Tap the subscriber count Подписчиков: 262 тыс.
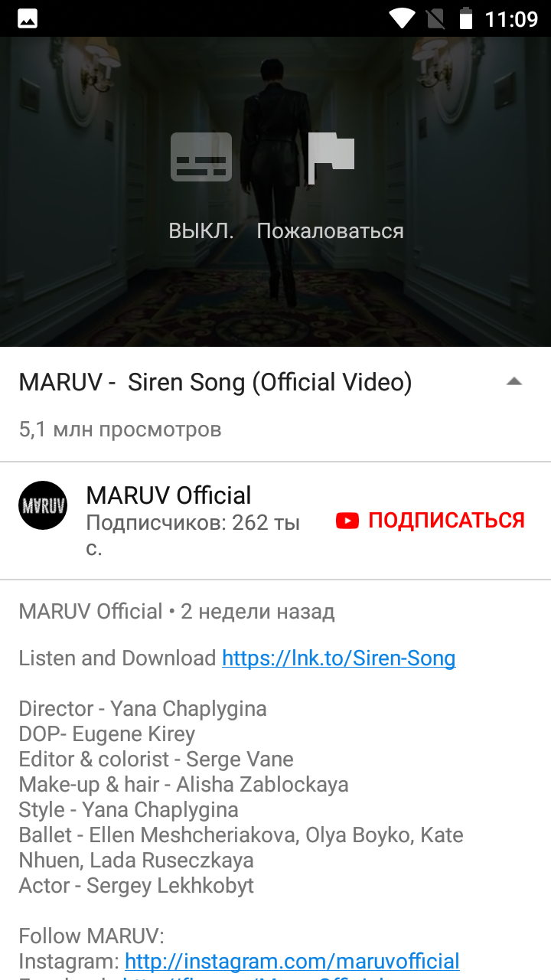This screenshot has height=980, width=551. (x=193, y=535)
